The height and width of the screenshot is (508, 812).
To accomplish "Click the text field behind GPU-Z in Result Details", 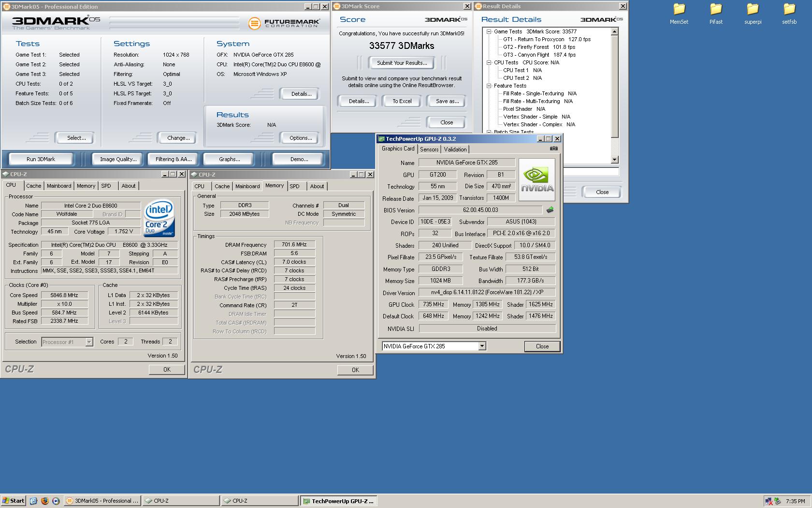I will pos(591,171).
